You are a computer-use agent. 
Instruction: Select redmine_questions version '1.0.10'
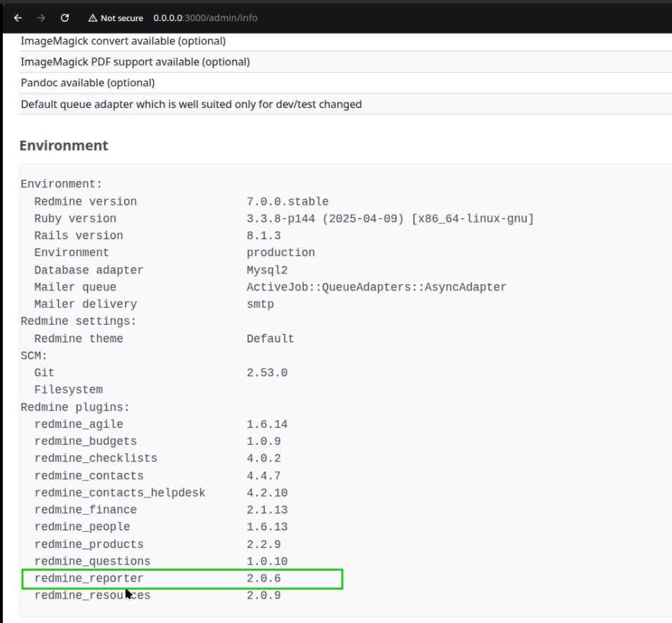pyautogui.click(x=267, y=561)
